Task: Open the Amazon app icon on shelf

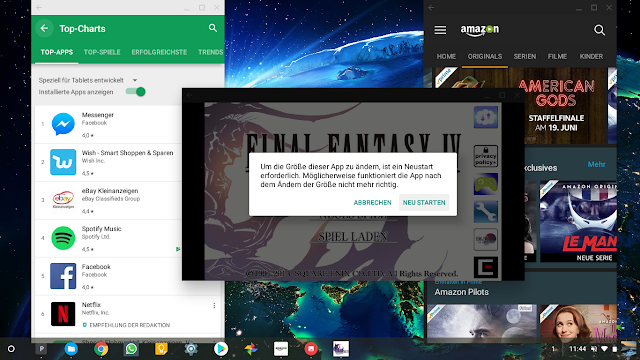Action: click(281, 349)
